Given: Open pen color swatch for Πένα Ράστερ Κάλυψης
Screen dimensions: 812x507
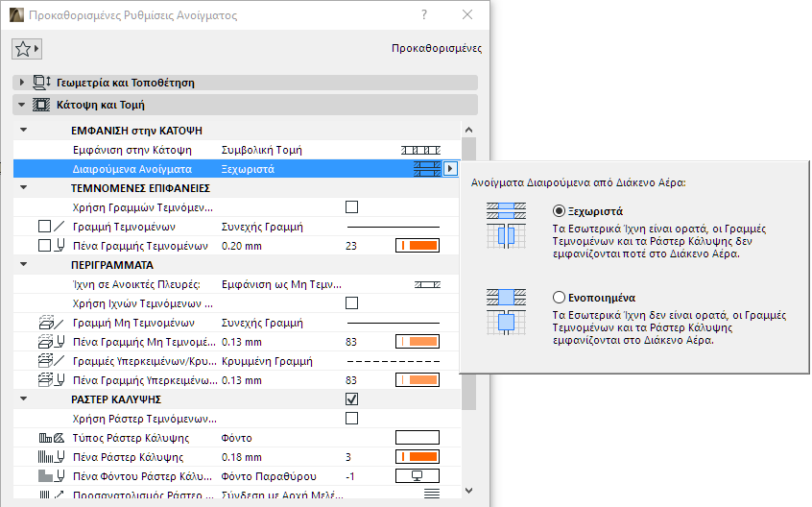Looking at the screenshot, I should [x=418, y=457].
